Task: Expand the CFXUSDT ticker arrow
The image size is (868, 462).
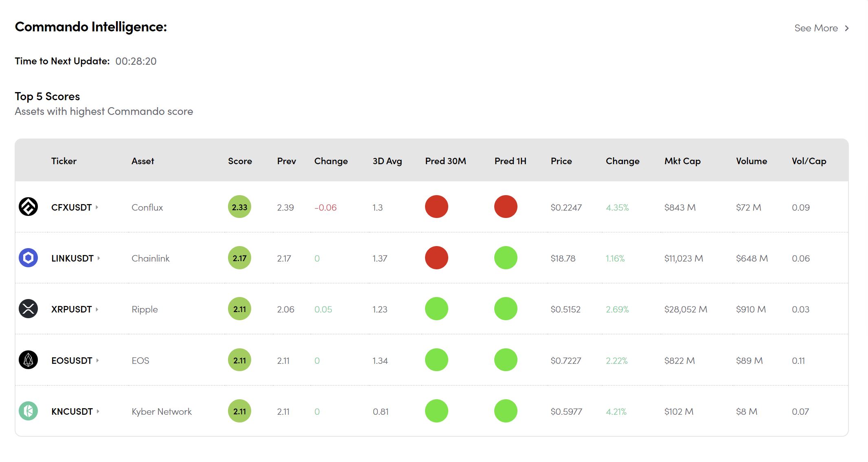Action: [x=97, y=207]
